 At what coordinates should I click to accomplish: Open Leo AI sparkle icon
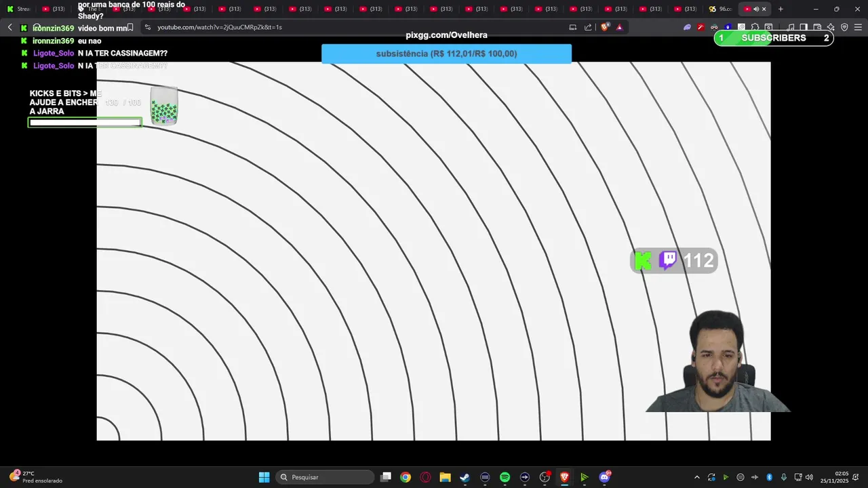pos(831,27)
